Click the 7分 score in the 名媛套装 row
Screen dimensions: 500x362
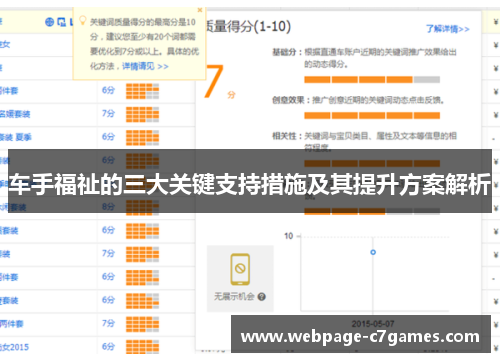pyautogui.click(x=108, y=114)
